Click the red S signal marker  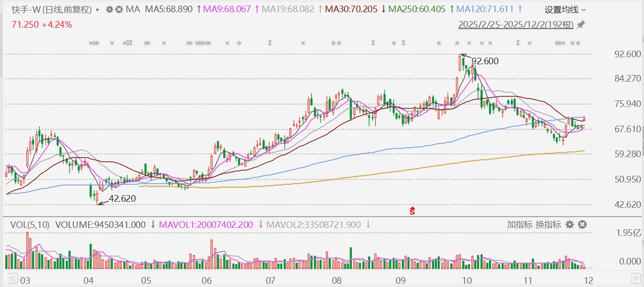click(x=412, y=211)
